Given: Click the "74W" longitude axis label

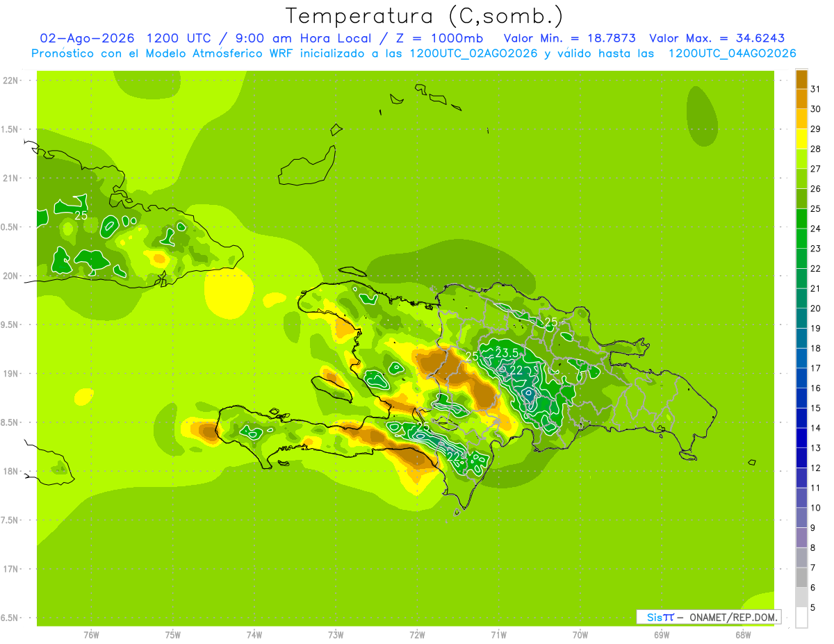Looking at the screenshot, I should click(254, 634).
